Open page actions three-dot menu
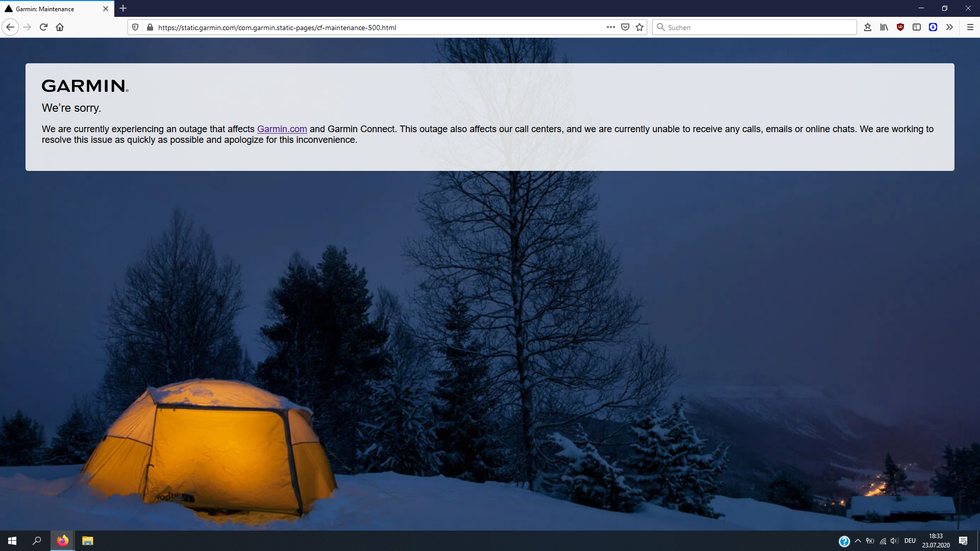This screenshot has width=980, height=551. (x=610, y=27)
